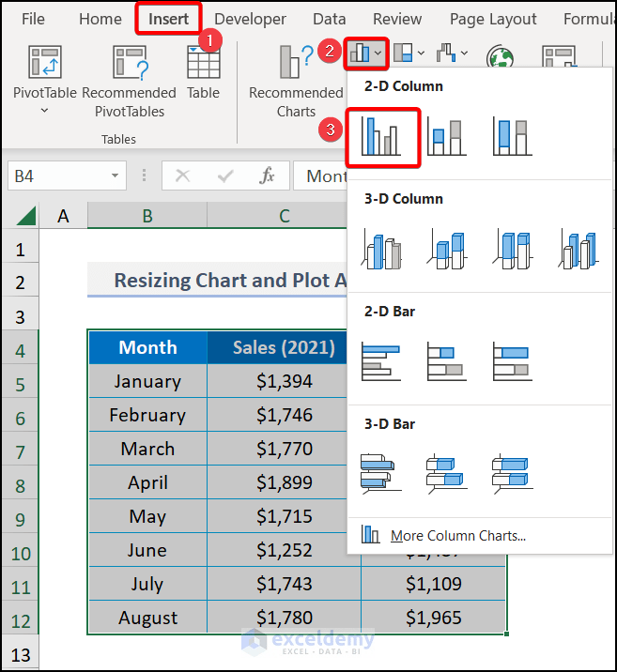Screen dimensions: 617x672
Task: Select 2-D Clustered Bar chart
Action: pos(381,361)
